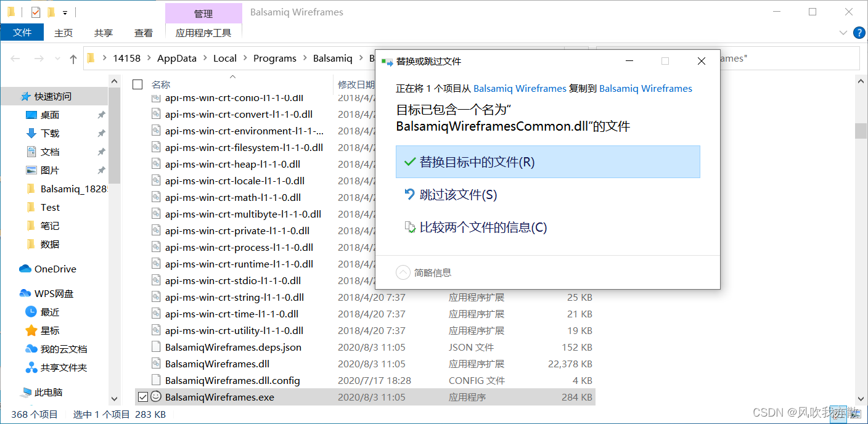
Task: Select the 此电脑 computer icon
Action: click(x=27, y=393)
